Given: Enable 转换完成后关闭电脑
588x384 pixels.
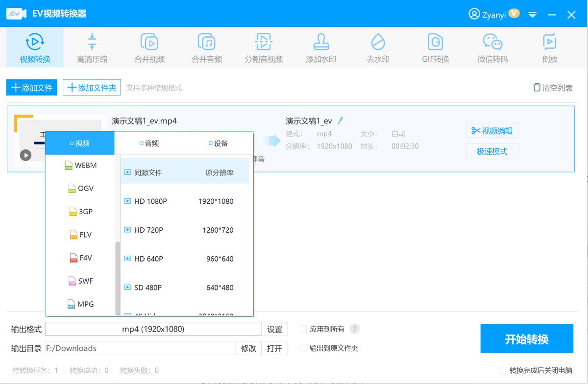Looking at the screenshot, I should 502,371.
